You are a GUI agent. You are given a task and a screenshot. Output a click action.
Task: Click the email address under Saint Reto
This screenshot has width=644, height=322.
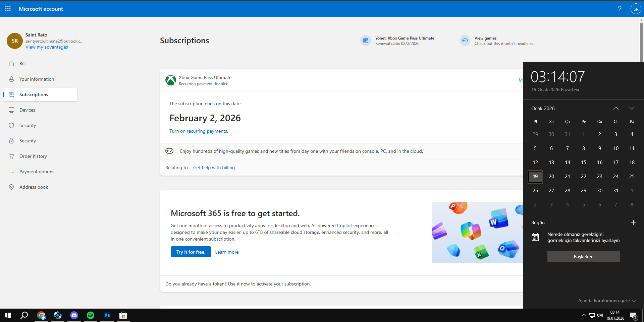click(54, 41)
